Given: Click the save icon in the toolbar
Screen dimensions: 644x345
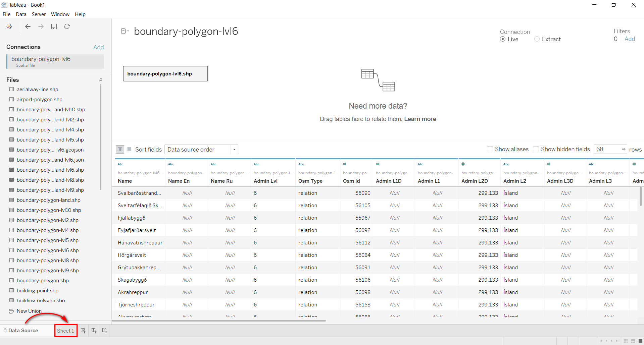Looking at the screenshot, I should (x=54, y=26).
